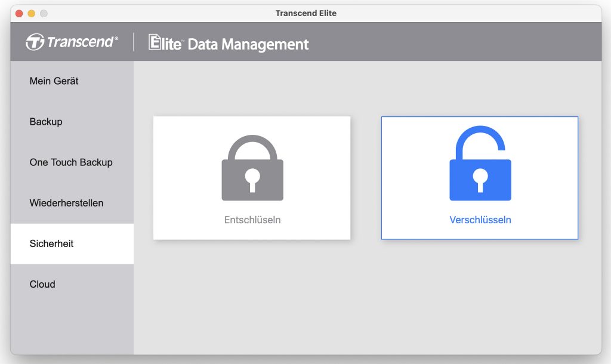Select the Sicherheit sidebar item
Screen dimensions: 611x364
(x=72, y=243)
